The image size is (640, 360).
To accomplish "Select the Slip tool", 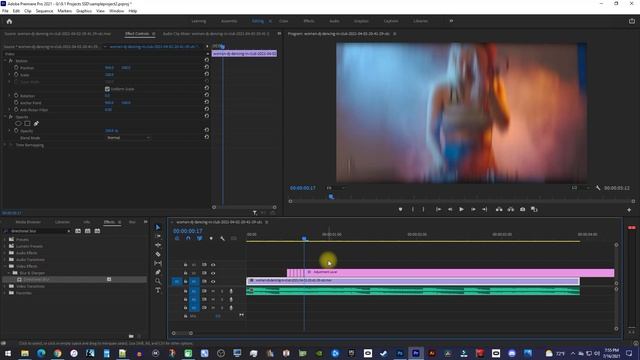I will 158,263.
